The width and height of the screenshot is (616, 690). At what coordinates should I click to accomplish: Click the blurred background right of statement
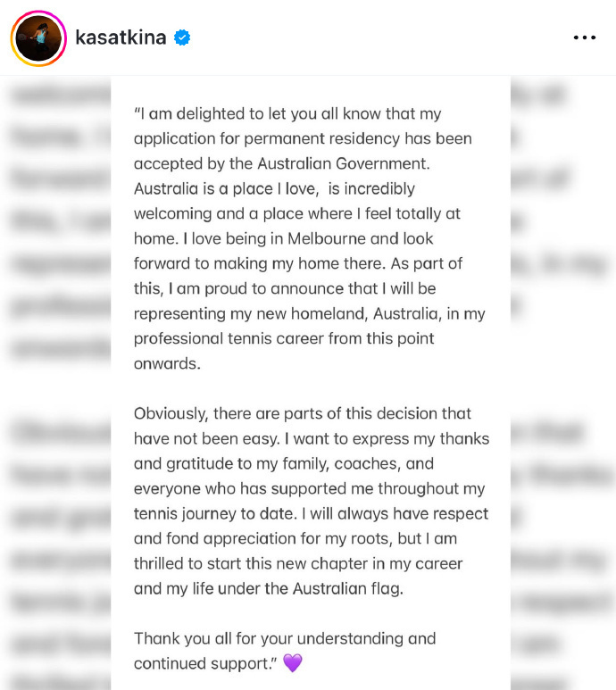[562, 384]
